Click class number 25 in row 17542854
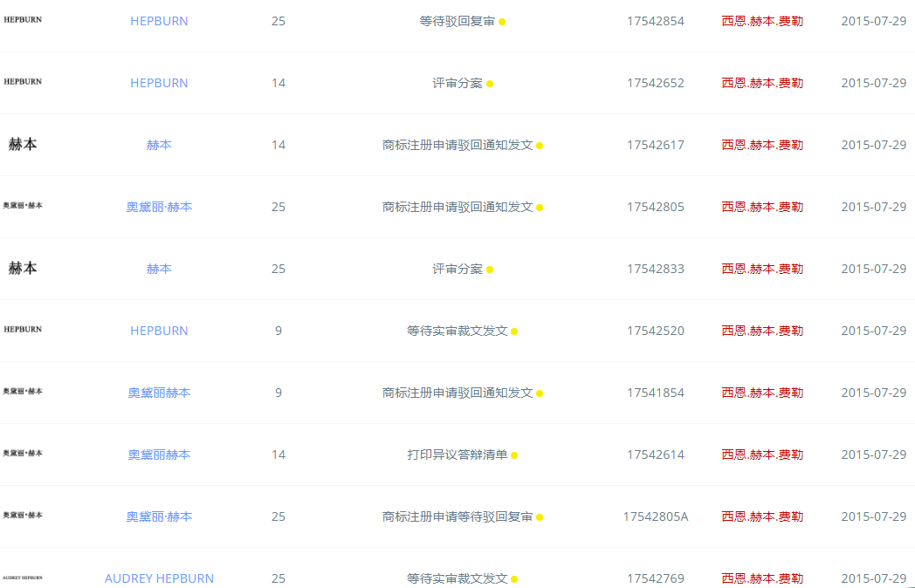Viewport: 915px width, 588px height. (x=279, y=21)
